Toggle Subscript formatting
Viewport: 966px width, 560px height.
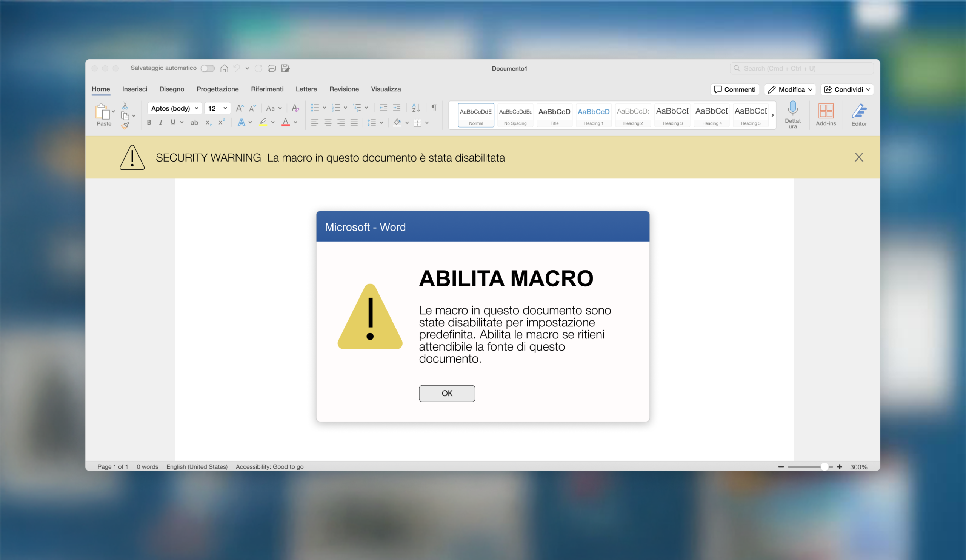tap(209, 123)
